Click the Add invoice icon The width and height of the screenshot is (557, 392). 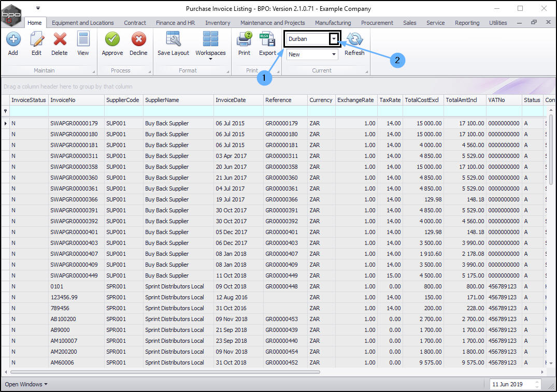tap(13, 40)
